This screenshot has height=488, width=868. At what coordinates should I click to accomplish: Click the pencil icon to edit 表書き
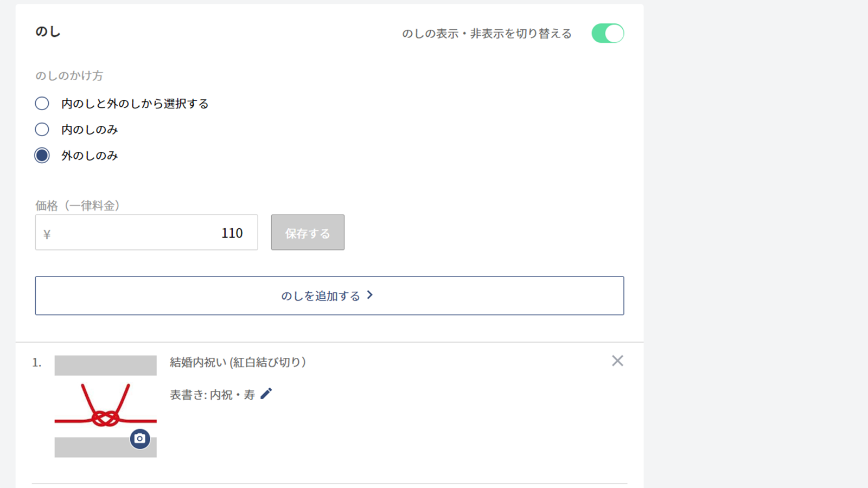coord(266,394)
